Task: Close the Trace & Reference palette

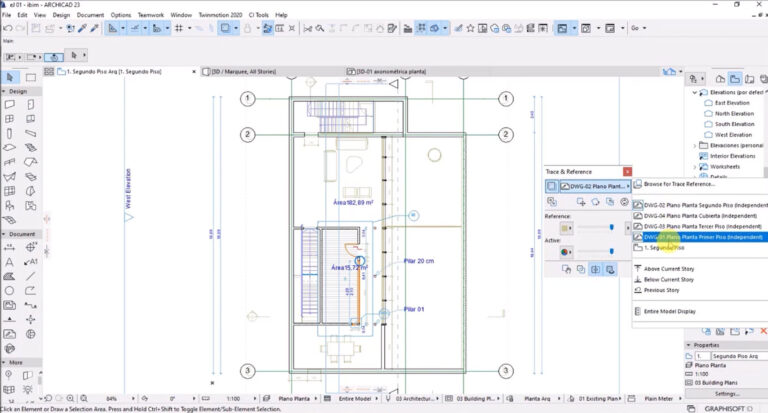Action: [x=627, y=171]
